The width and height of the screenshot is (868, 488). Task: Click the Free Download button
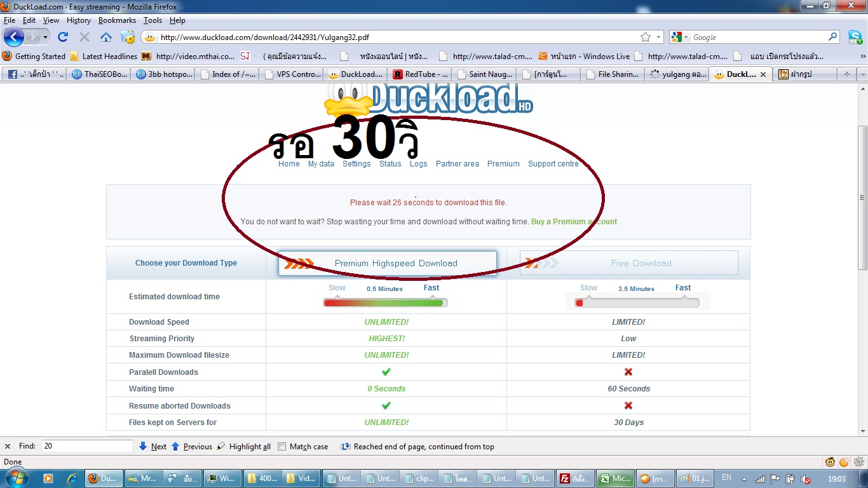pyautogui.click(x=629, y=263)
